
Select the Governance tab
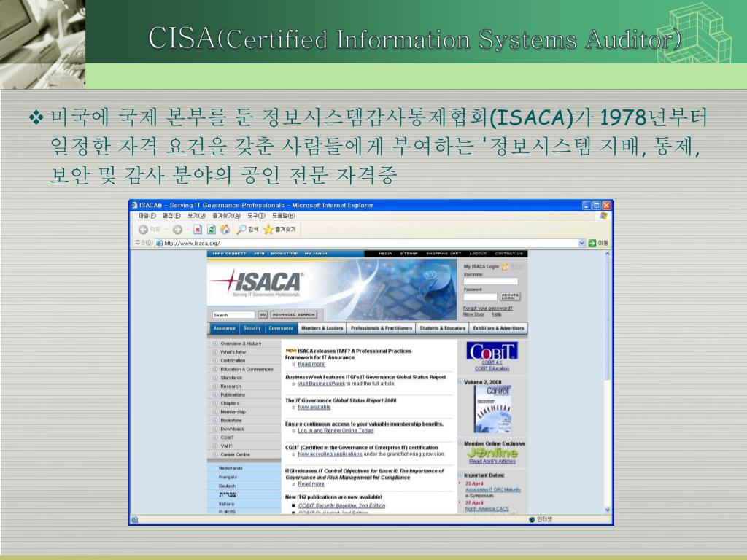(281, 328)
